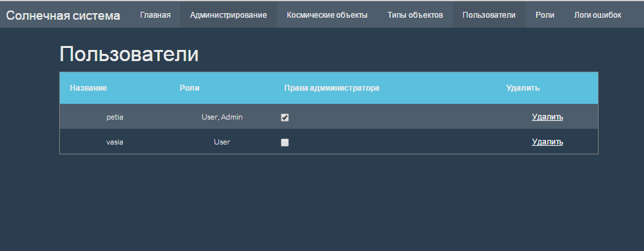Select the vasia username cell
Image resolution: width=644 pixels, height=251 pixels.
coord(114,142)
